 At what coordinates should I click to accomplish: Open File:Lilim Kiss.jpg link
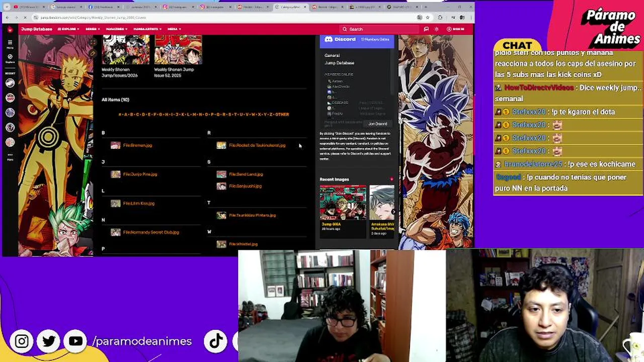coord(138,204)
